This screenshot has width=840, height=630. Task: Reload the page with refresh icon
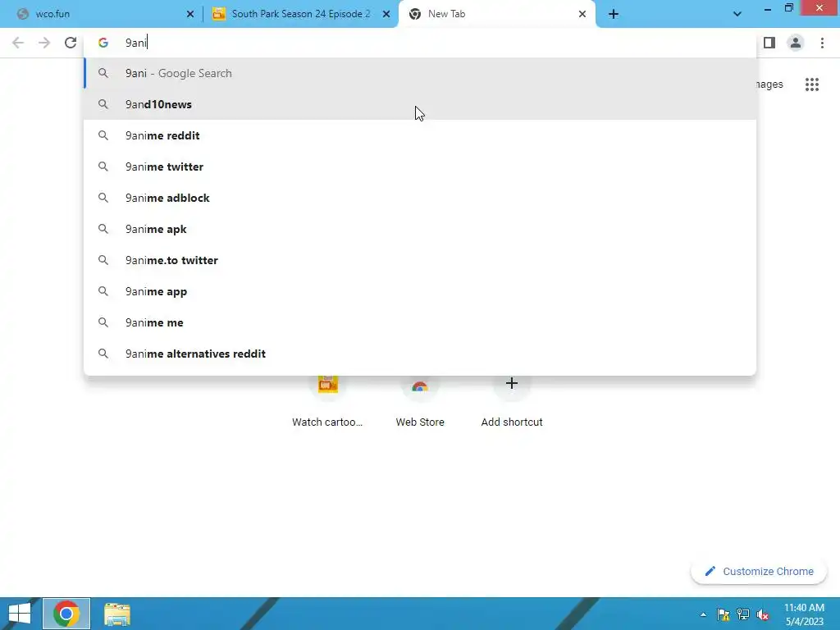[x=71, y=43]
